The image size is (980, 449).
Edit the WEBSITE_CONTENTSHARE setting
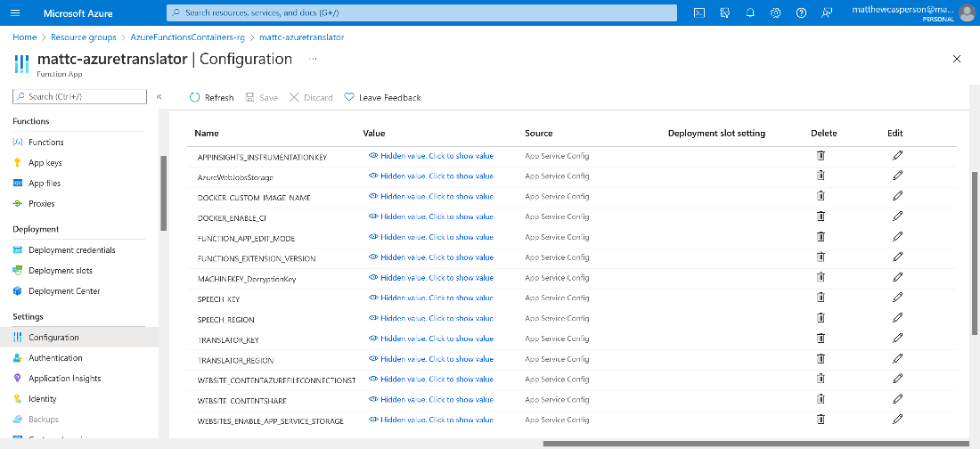[x=897, y=399]
